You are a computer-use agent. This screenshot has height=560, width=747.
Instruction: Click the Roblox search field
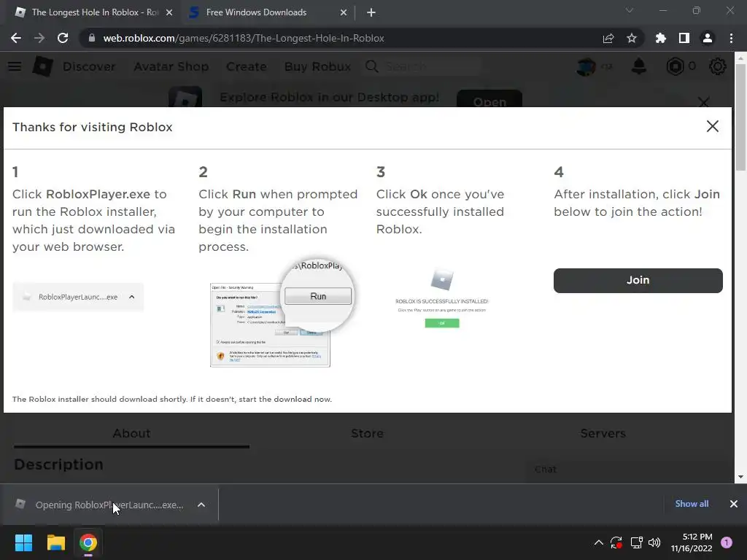coord(423,66)
